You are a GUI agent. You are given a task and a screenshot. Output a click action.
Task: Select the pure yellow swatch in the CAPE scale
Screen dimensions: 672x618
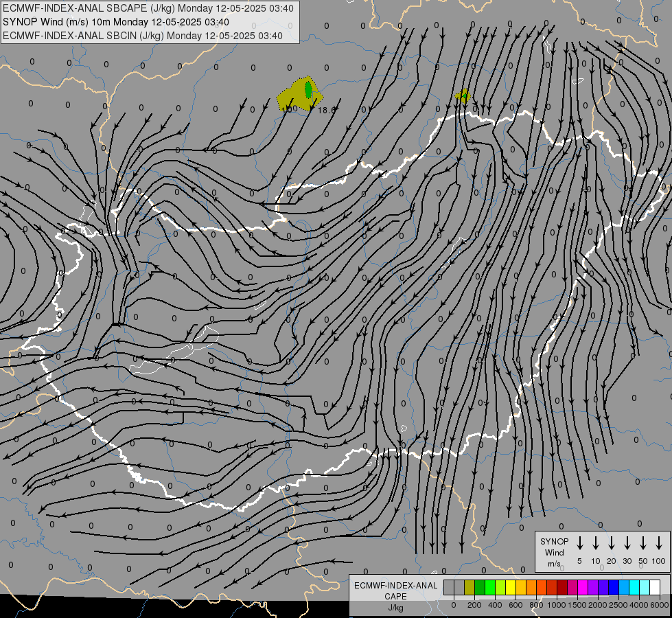tap(511, 587)
